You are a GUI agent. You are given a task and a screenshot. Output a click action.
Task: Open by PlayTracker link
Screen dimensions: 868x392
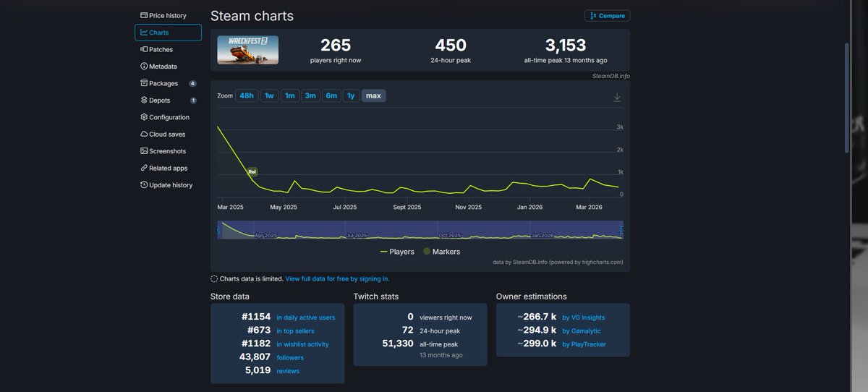(x=584, y=344)
